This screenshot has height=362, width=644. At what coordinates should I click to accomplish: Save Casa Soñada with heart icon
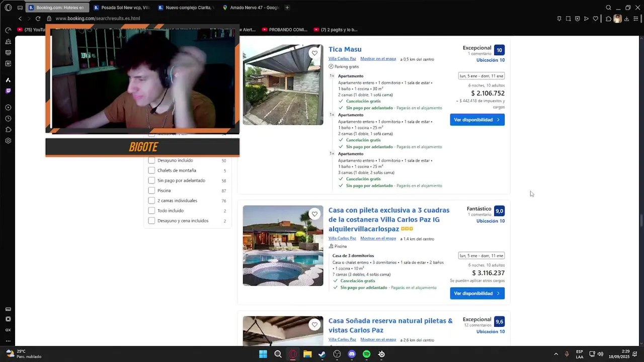(314, 324)
